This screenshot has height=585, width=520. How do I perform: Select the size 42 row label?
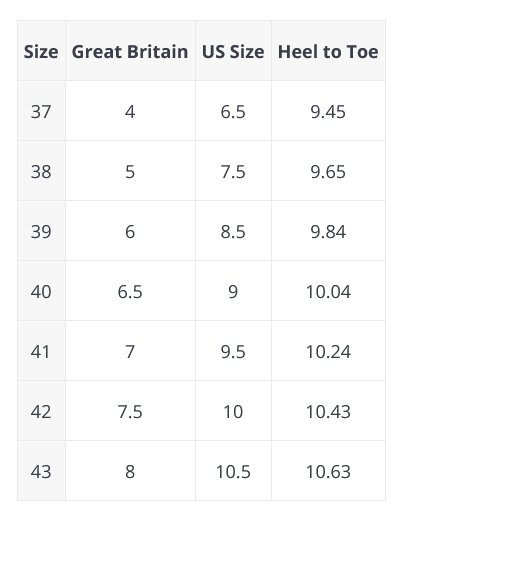click(x=41, y=412)
